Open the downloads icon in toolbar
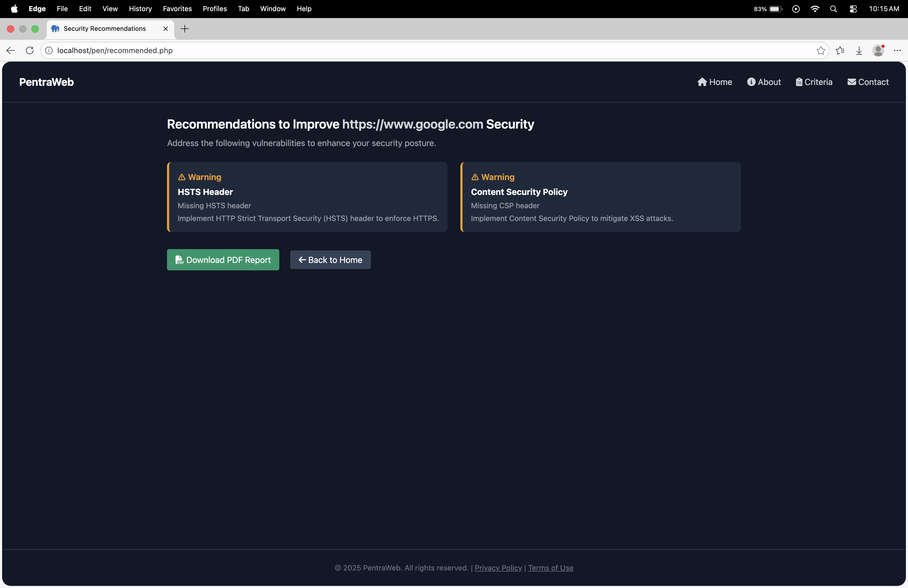 pos(859,50)
